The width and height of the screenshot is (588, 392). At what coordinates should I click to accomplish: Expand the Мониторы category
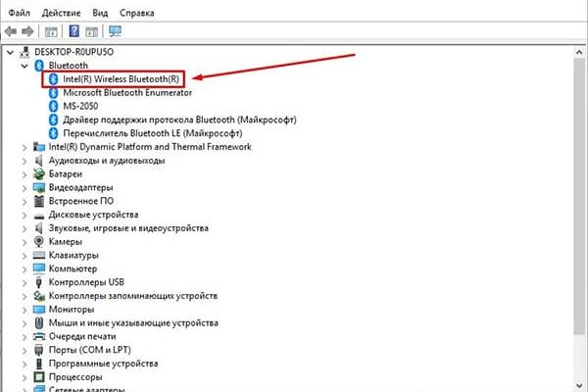coord(24,310)
